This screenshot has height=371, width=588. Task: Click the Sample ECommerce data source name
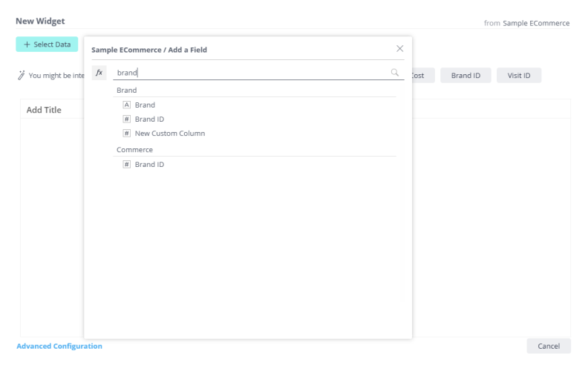(536, 23)
